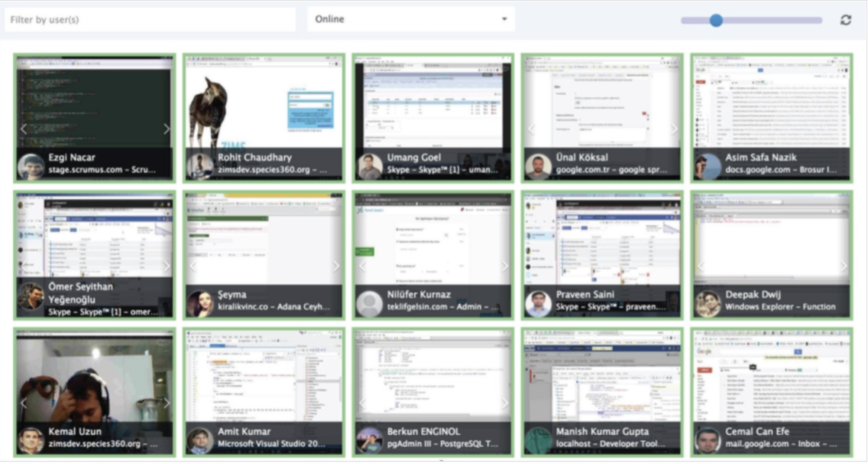This screenshot has width=868, height=464.
Task: Click the Manish Kumar Gupta name label
Action: click(602, 431)
